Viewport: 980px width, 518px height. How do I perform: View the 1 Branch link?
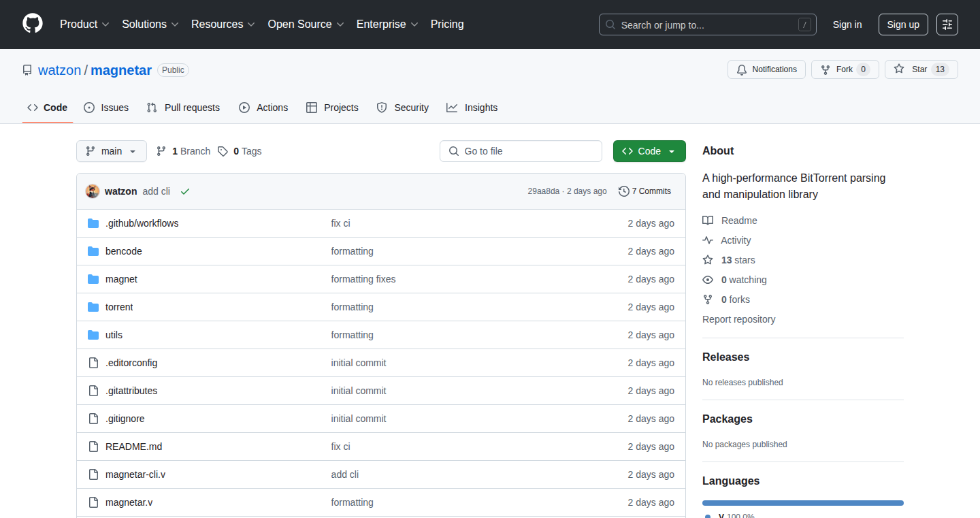tap(183, 151)
